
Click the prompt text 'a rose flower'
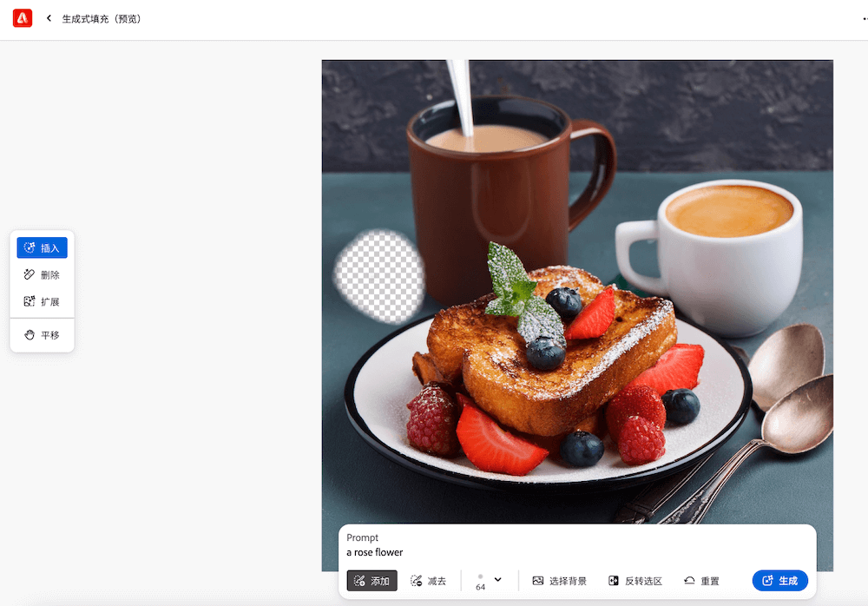point(375,552)
